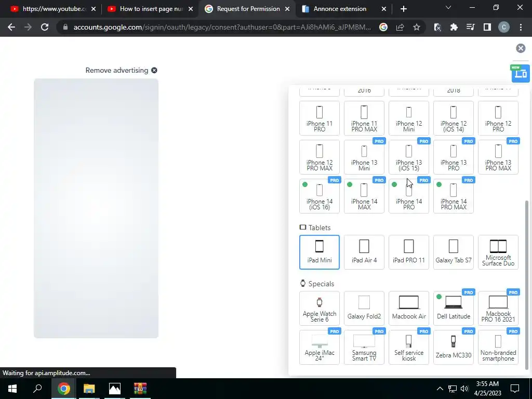
Task: Select the Apple Watch Serie 6 device
Action: point(320,308)
